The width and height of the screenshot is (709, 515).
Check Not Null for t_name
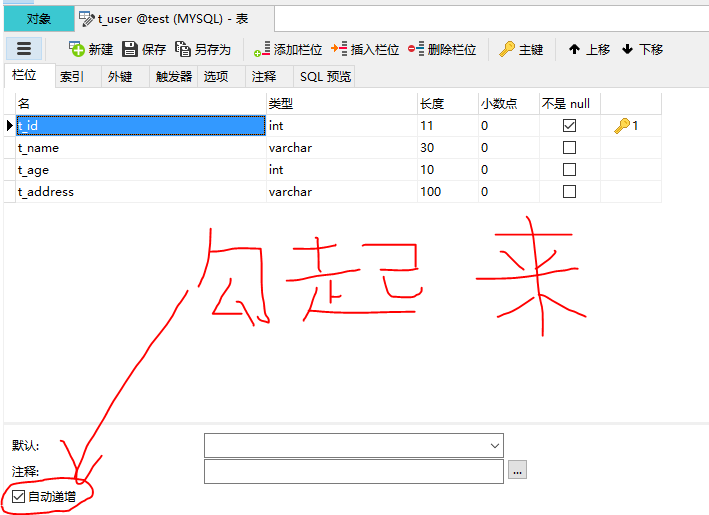point(569,147)
